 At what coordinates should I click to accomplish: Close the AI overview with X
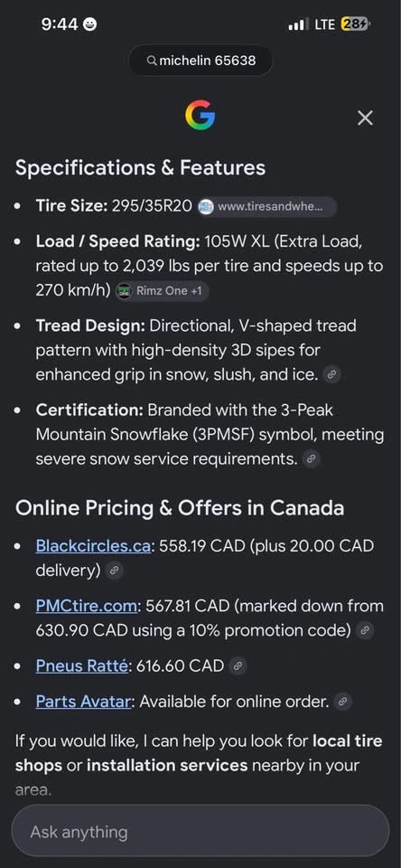coord(365,118)
